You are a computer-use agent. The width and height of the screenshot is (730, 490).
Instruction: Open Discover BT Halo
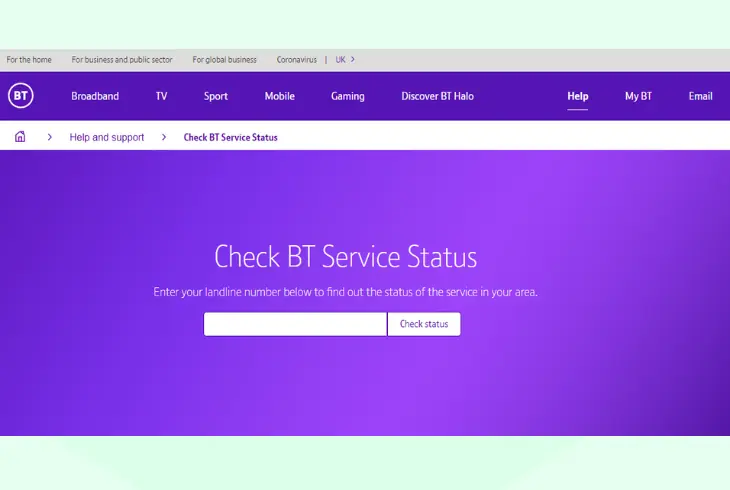[x=437, y=96]
